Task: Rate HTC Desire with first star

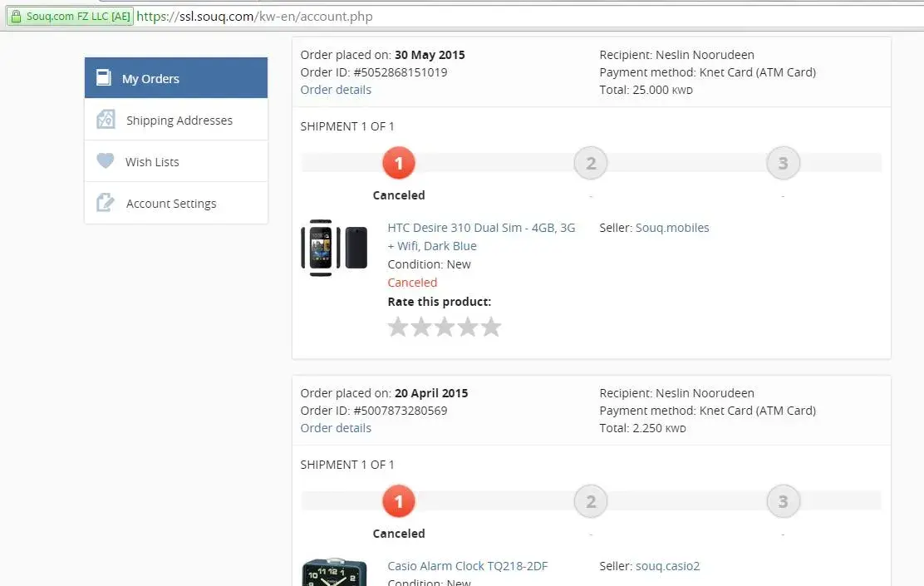Action: (398, 327)
